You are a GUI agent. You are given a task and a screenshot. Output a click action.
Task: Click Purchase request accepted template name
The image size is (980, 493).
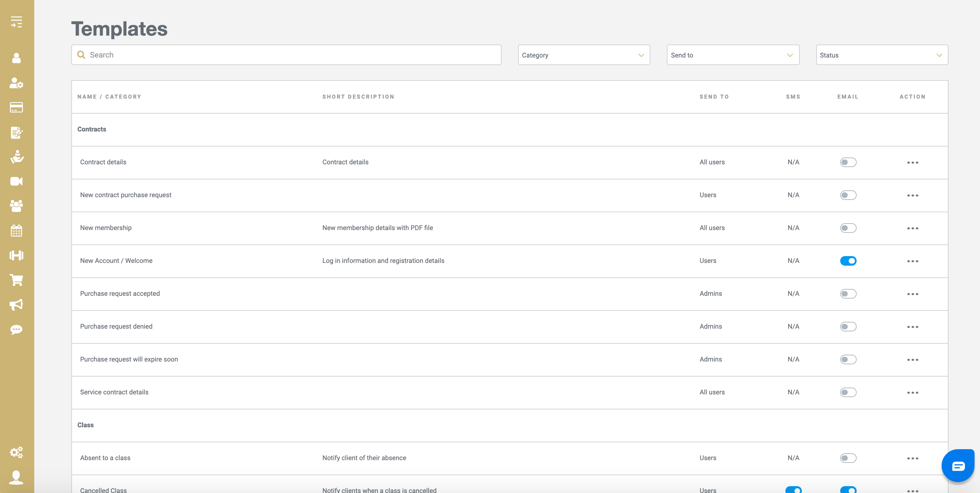tap(120, 294)
